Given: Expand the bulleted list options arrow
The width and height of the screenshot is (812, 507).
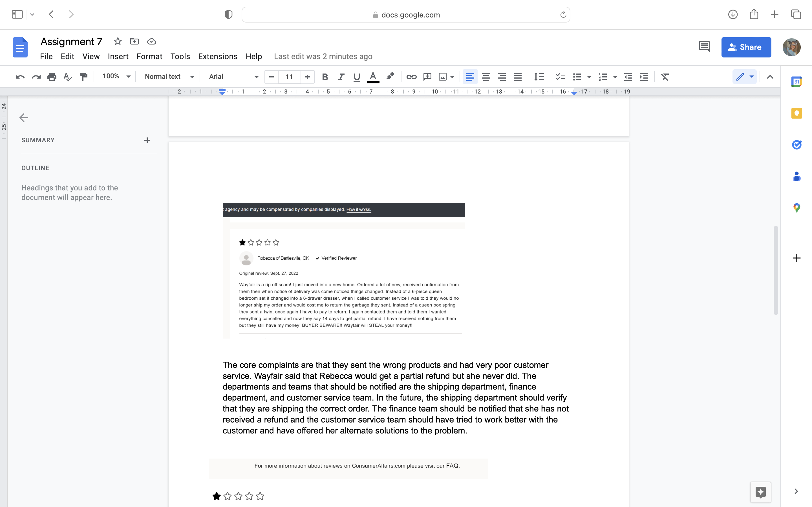Looking at the screenshot, I should [x=589, y=77].
